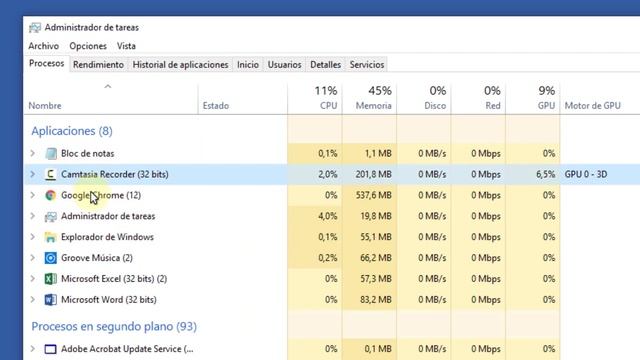Select the Procesos en segundo plano group header
The height and width of the screenshot is (360, 640).
(114, 327)
